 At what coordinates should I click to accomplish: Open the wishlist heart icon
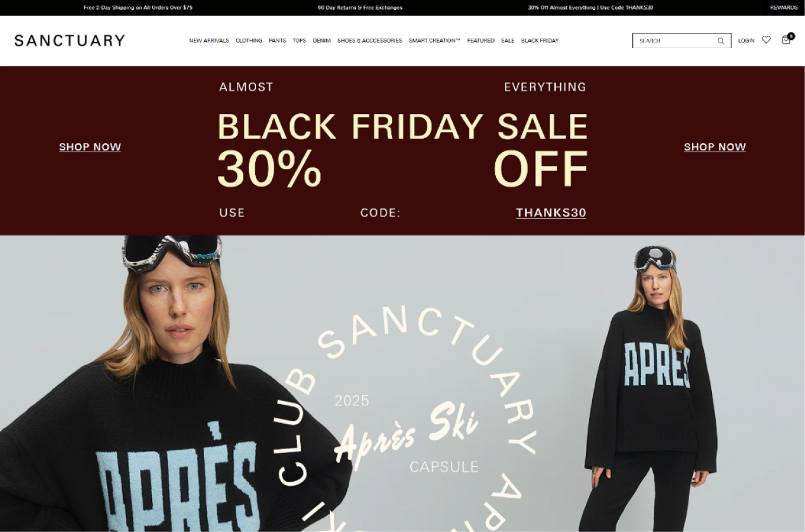766,40
